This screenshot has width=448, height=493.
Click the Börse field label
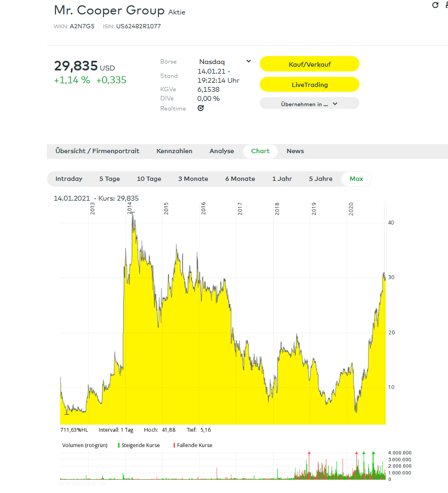169,62
